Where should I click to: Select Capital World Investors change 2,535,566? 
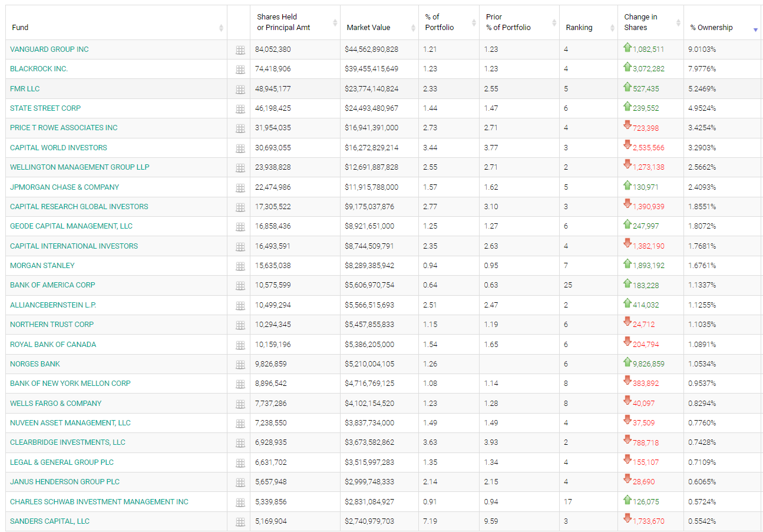pos(648,148)
